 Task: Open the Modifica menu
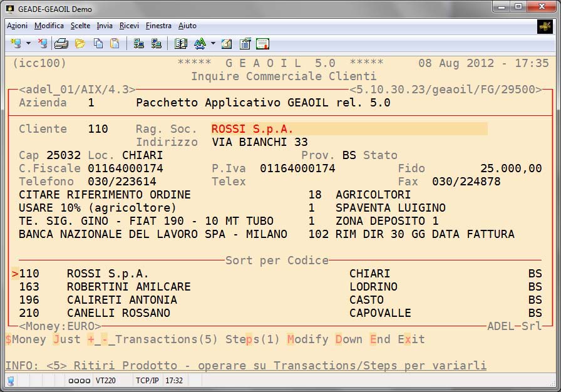coord(49,26)
